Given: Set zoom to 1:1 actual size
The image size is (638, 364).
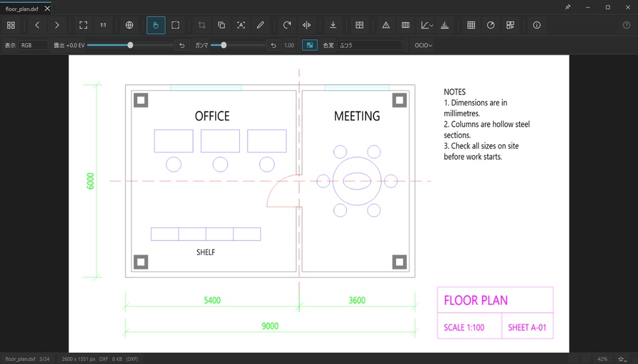Looking at the screenshot, I should (103, 25).
